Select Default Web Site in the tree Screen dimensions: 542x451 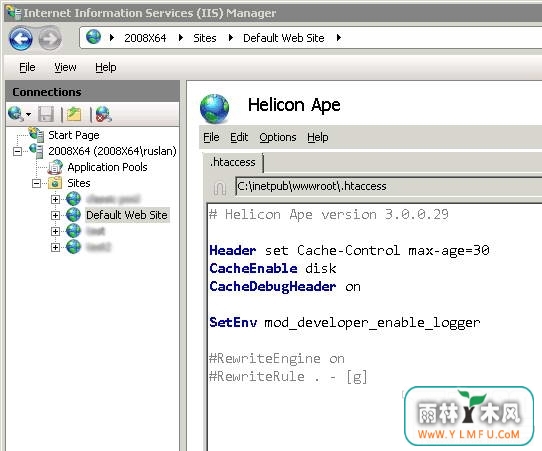pos(127,215)
